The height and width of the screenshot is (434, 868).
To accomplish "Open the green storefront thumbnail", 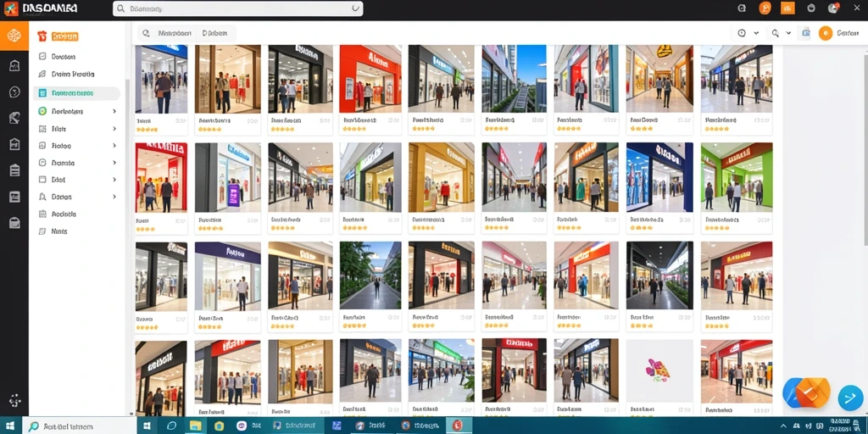I will coord(737,177).
